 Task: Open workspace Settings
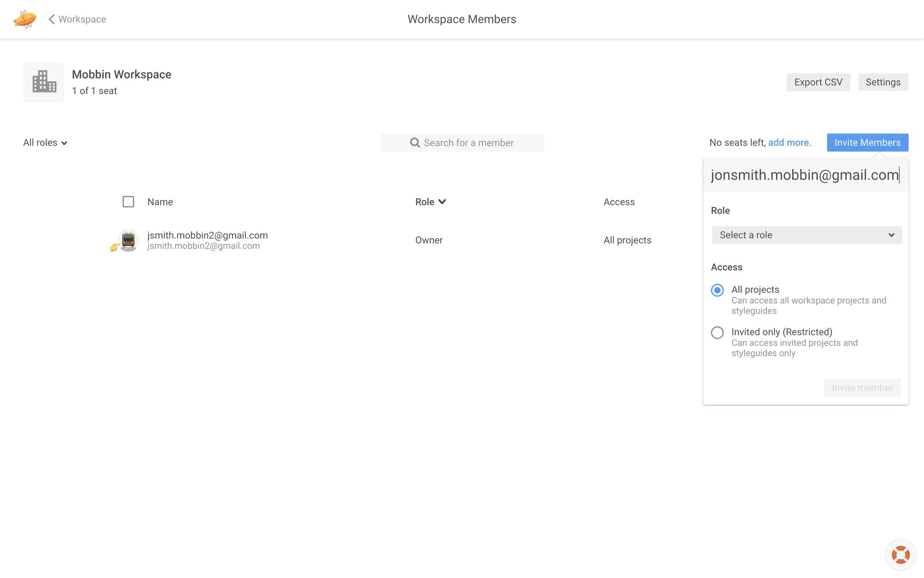883,82
